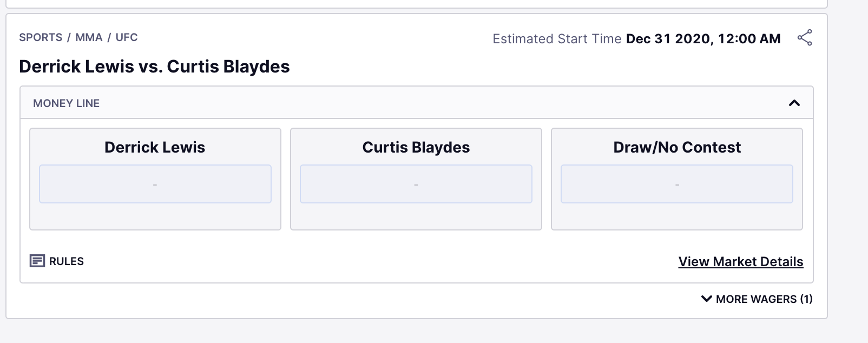Navigate to the MMA breadcrumb category
This screenshot has height=343, width=868.
pos(89,37)
